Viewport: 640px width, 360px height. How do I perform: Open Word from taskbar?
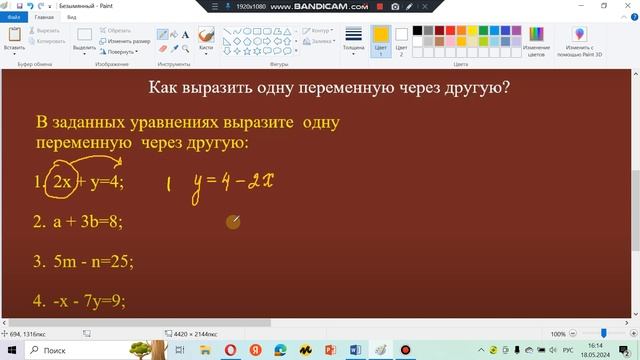[356, 350]
